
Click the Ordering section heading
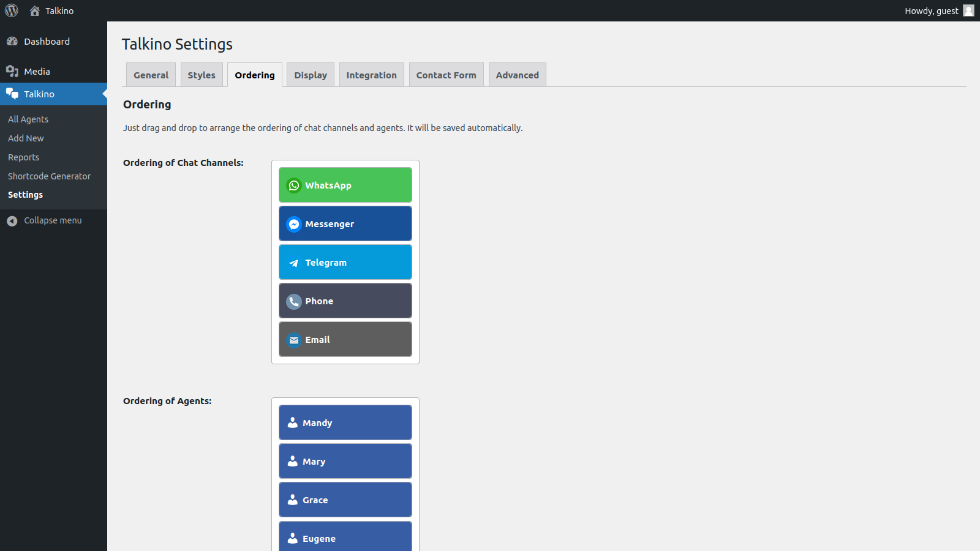tap(147, 105)
